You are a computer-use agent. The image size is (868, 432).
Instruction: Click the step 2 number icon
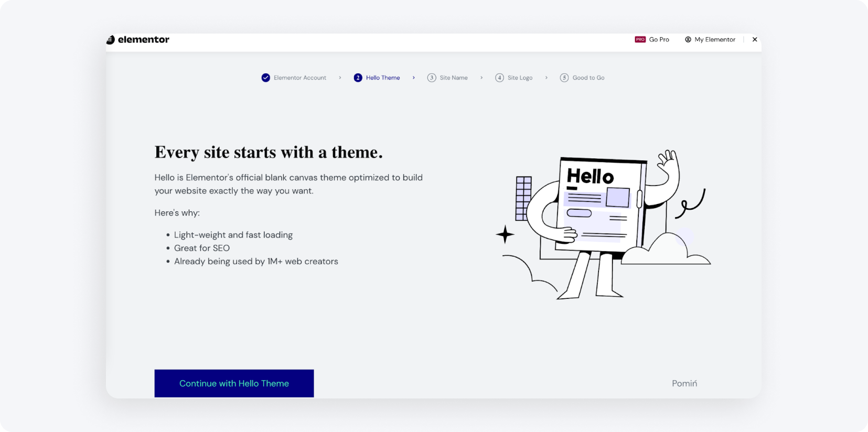358,78
